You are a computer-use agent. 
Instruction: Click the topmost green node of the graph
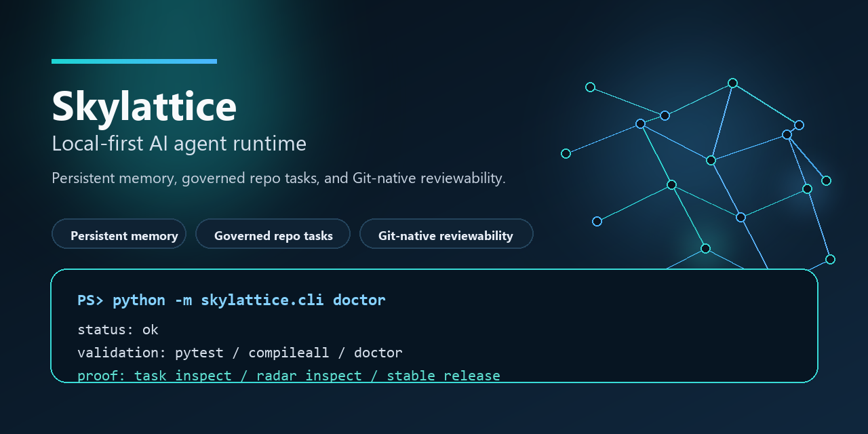tap(732, 83)
